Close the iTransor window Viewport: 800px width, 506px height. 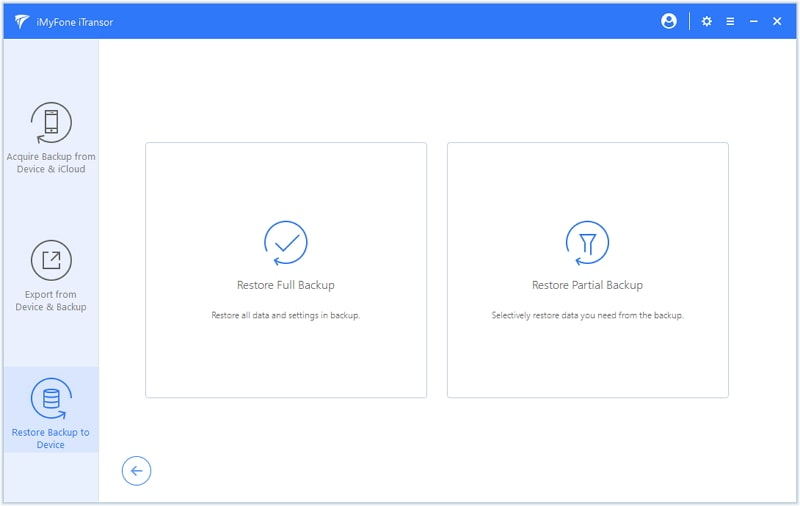pos(777,21)
